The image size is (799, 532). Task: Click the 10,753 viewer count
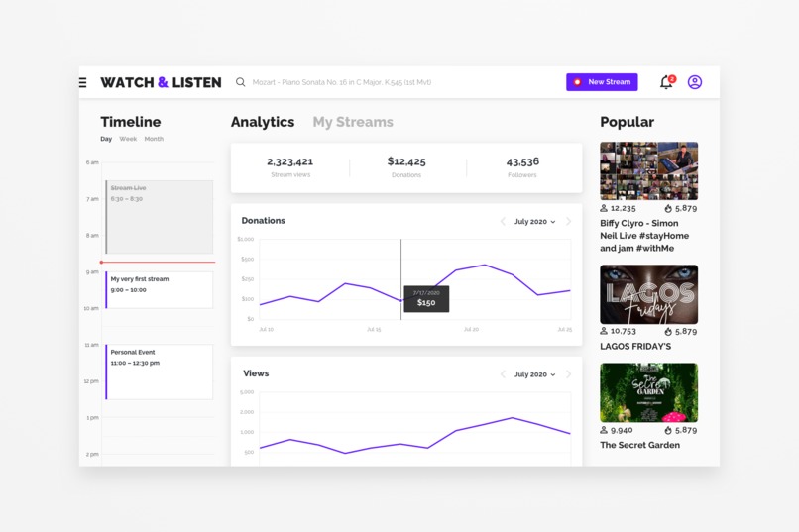[x=624, y=331]
